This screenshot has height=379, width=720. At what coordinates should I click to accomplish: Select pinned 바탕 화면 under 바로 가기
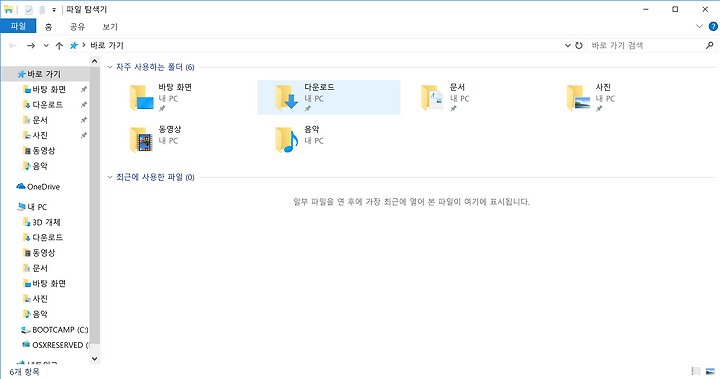pos(45,89)
